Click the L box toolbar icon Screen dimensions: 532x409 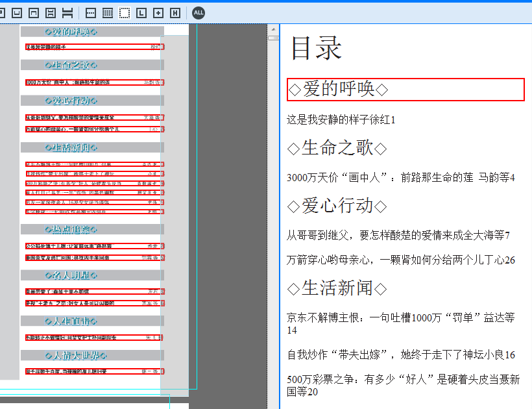point(141,13)
